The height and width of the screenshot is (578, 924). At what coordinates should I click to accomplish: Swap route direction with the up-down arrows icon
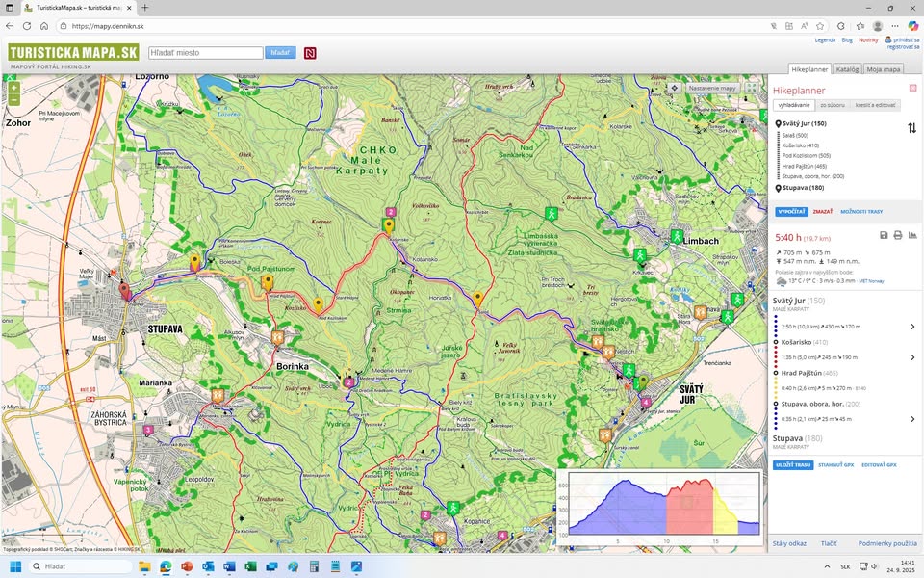coord(911,127)
